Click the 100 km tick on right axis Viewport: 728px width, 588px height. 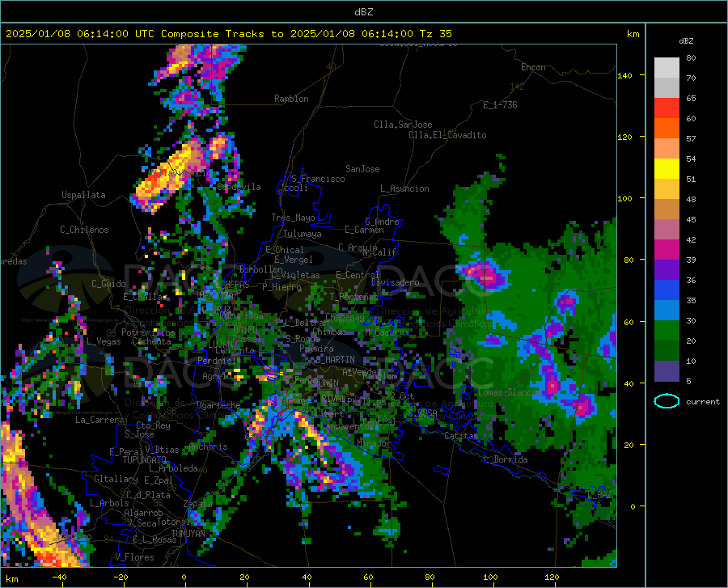tap(624, 198)
